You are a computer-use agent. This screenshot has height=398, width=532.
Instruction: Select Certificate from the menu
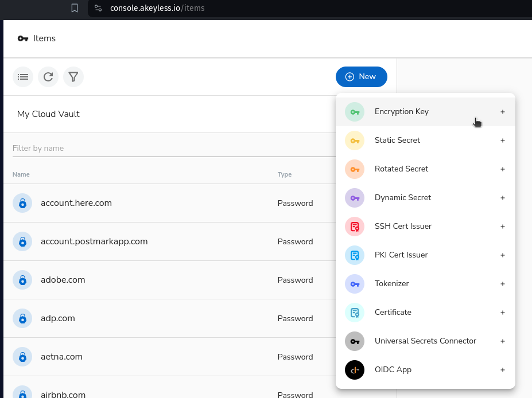pos(425,313)
